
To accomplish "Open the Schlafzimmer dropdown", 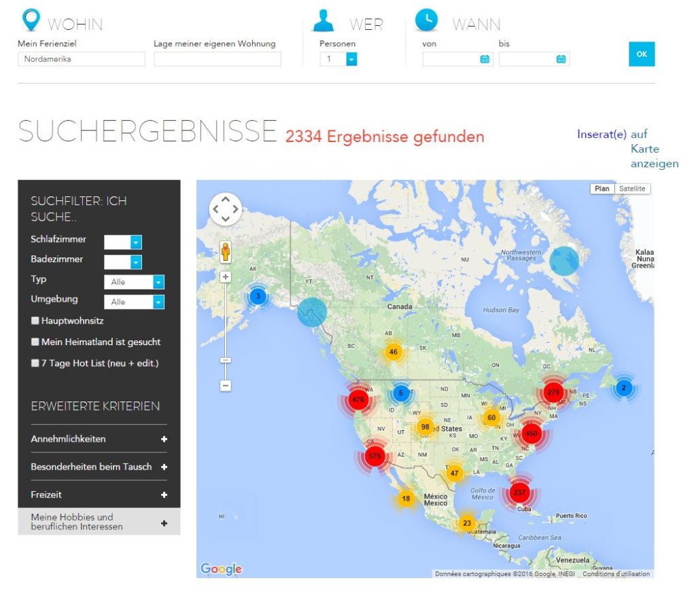I will tap(123, 242).
